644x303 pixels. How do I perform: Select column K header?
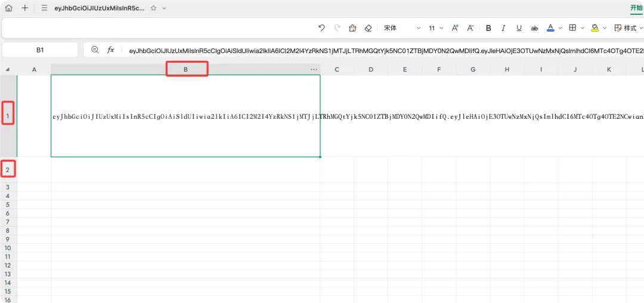click(609, 70)
